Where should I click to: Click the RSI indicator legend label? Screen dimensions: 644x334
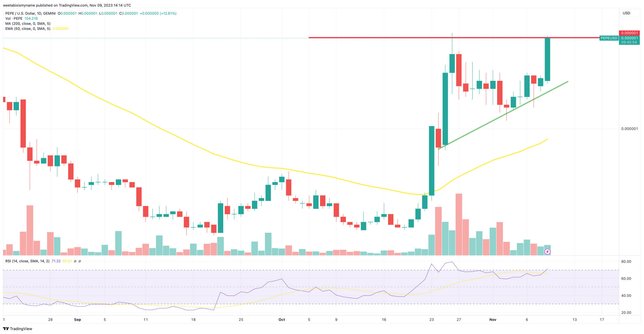coord(27,261)
